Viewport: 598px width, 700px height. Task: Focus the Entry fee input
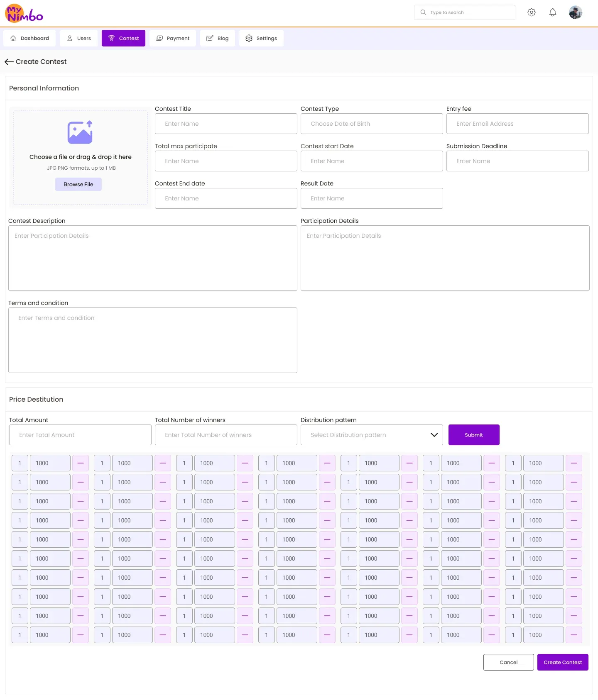(x=517, y=124)
